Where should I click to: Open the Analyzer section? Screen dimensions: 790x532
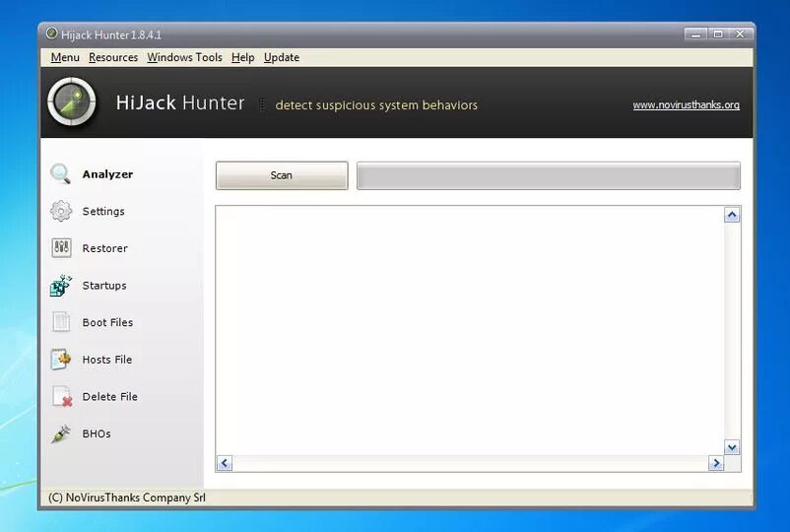107,174
